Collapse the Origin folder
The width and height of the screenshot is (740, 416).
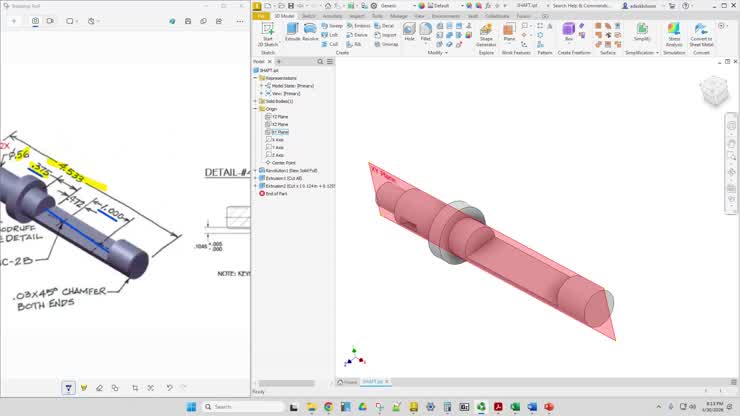[256, 109]
